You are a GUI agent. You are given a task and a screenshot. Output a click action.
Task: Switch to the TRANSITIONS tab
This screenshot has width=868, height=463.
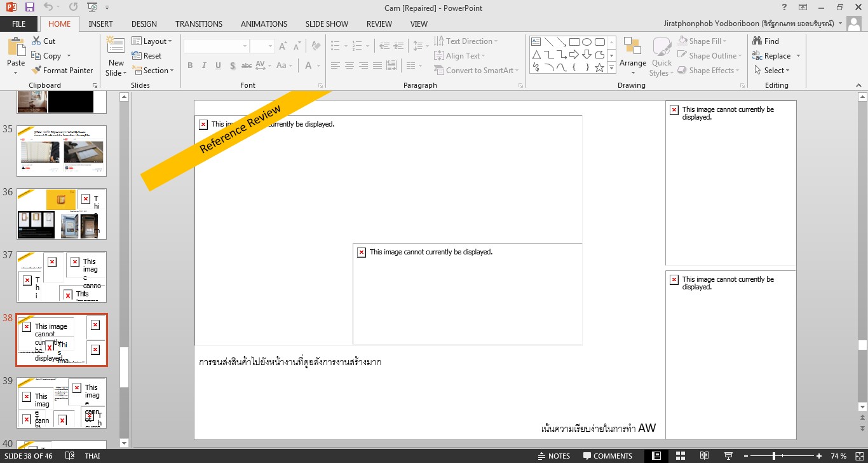click(x=199, y=24)
